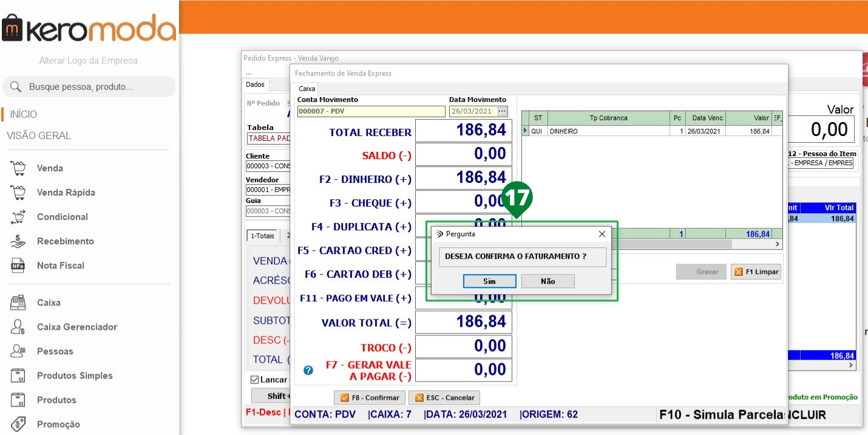The image size is (868, 435).
Task: Click the Data Venc column header
Action: 707,118
